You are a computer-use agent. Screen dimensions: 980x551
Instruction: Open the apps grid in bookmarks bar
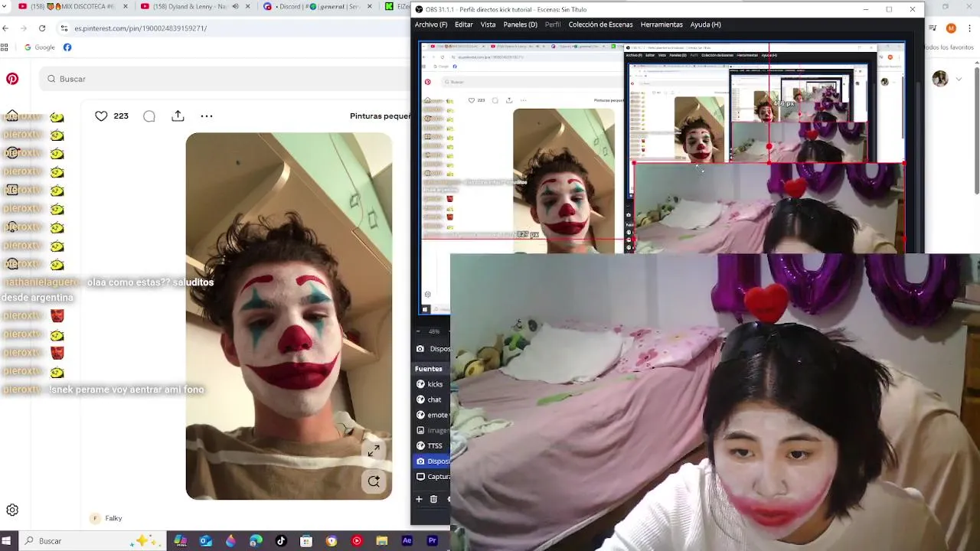pyautogui.click(x=5, y=47)
